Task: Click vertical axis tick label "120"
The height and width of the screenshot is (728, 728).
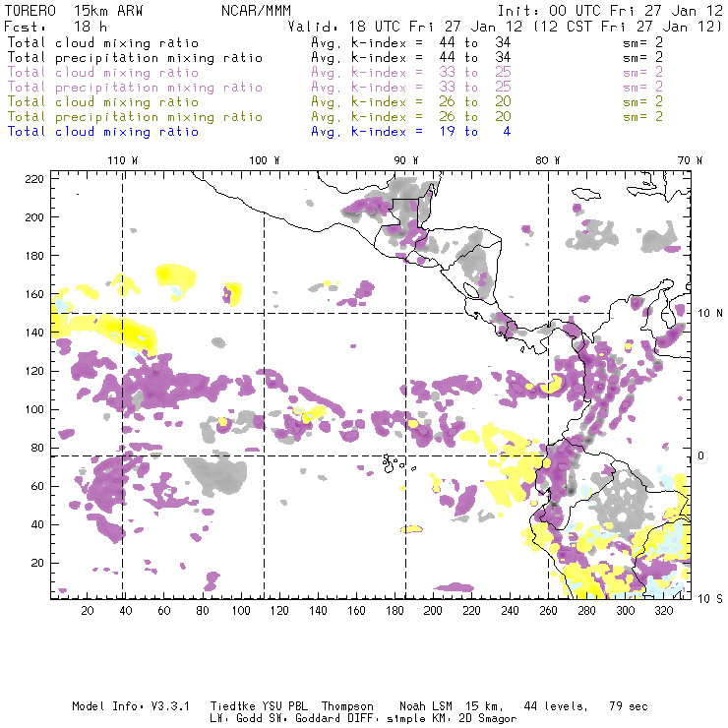Action: (x=34, y=371)
